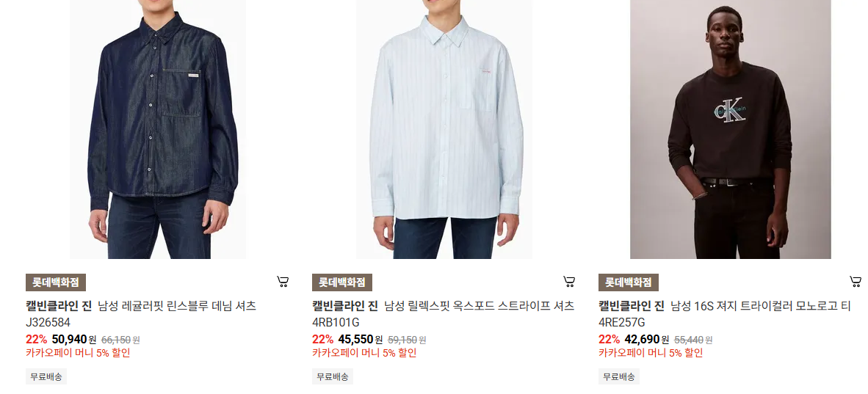Image resolution: width=868 pixels, height=394 pixels.
Task: Click 롯데백화점 badge on monologo tee
Action: (629, 282)
